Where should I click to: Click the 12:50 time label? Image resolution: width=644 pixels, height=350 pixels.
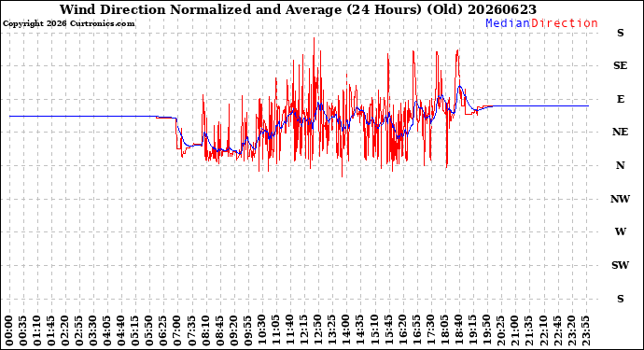pyautogui.click(x=318, y=331)
